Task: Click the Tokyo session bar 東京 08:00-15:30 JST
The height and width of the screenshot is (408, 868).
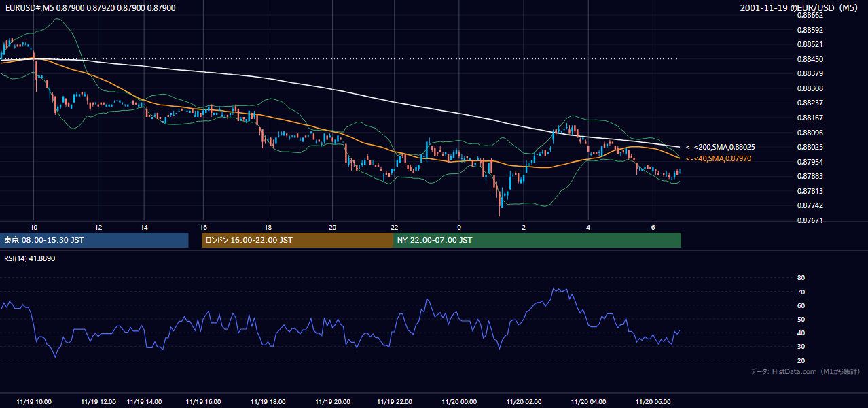Action: pyautogui.click(x=94, y=240)
